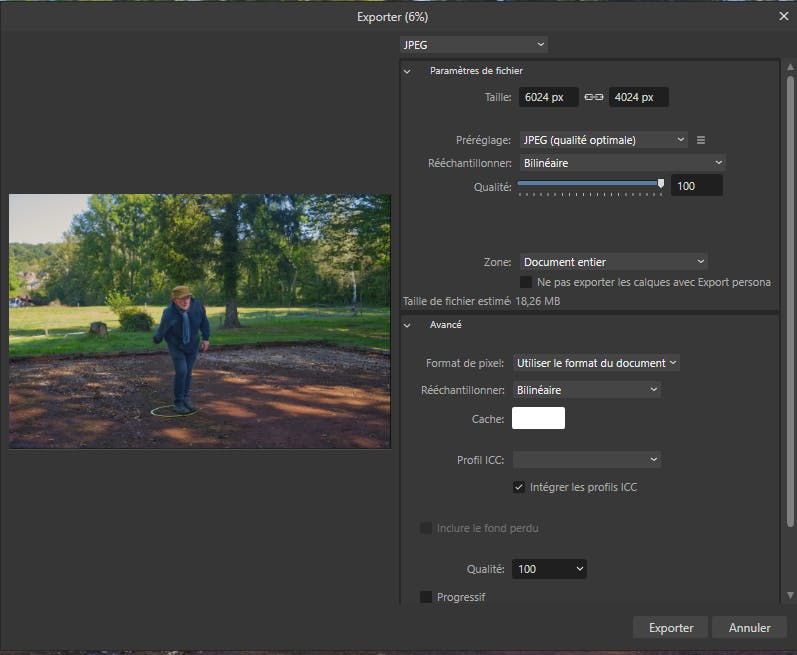Viewport: 797px width, 655px height.
Task: Click the Annuler button
Action: point(750,628)
